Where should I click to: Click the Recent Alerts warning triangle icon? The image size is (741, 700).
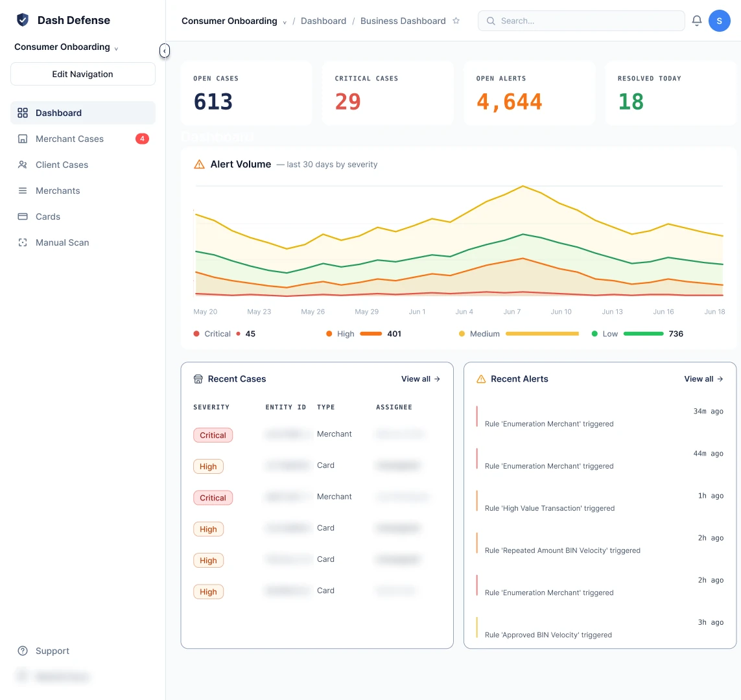(x=481, y=379)
